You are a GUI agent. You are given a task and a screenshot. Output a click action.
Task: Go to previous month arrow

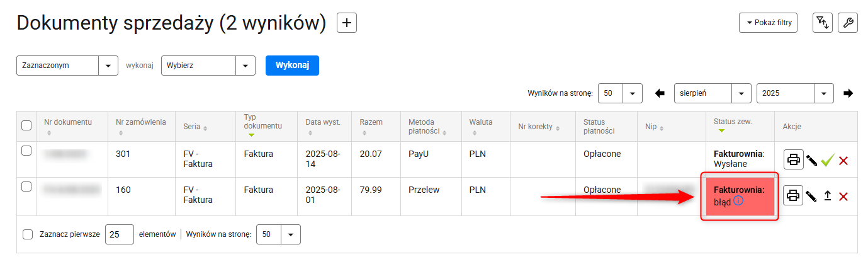pyautogui.click(x=660, y=93)
